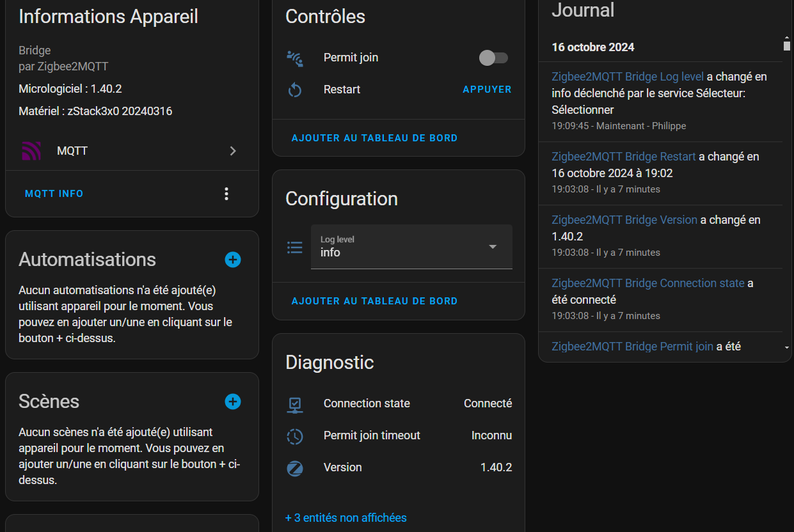Open the Log level dropdown

pyautogui.click(x=411, y=247)
